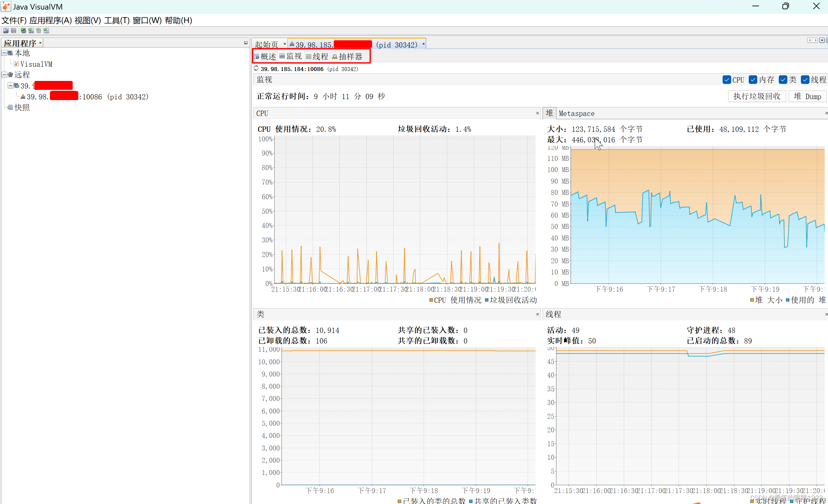The width and height of the screenshot is (828, 504).
Task: Collapse the 本地 tree node
Action: [x=4, y=53]
